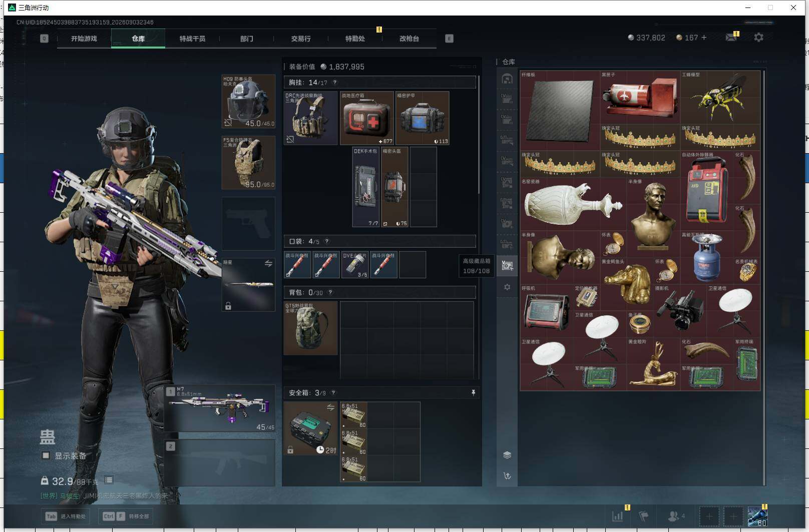This screenshot has height=532, width=809.
Task: Click the equipment panel scrollbar
Action: point(479,135)
